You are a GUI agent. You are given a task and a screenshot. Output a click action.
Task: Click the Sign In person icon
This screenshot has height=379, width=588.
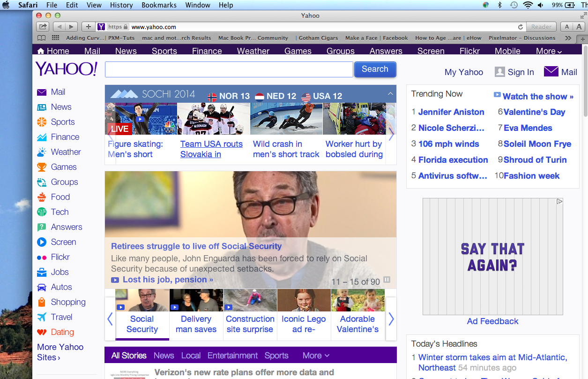click(500, 72)
